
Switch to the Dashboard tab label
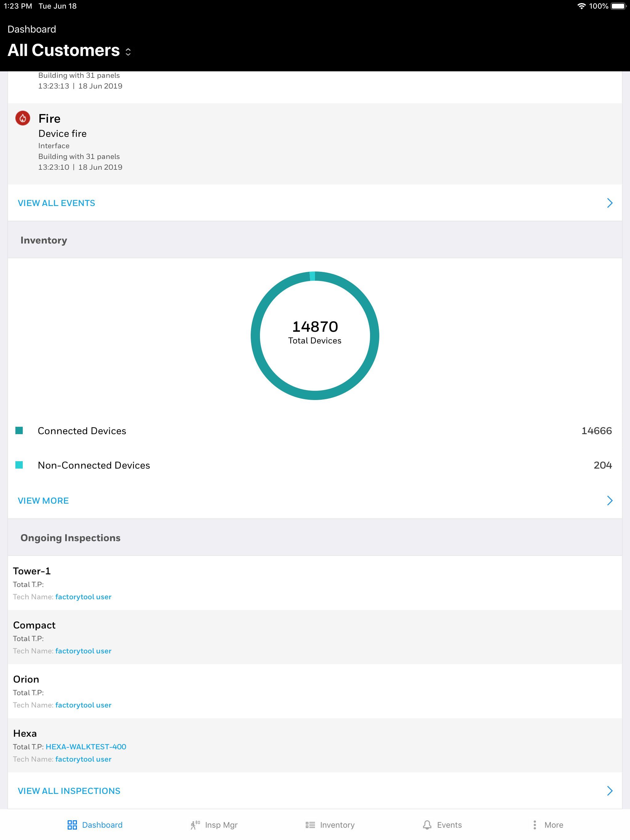(x=102, y=825)
